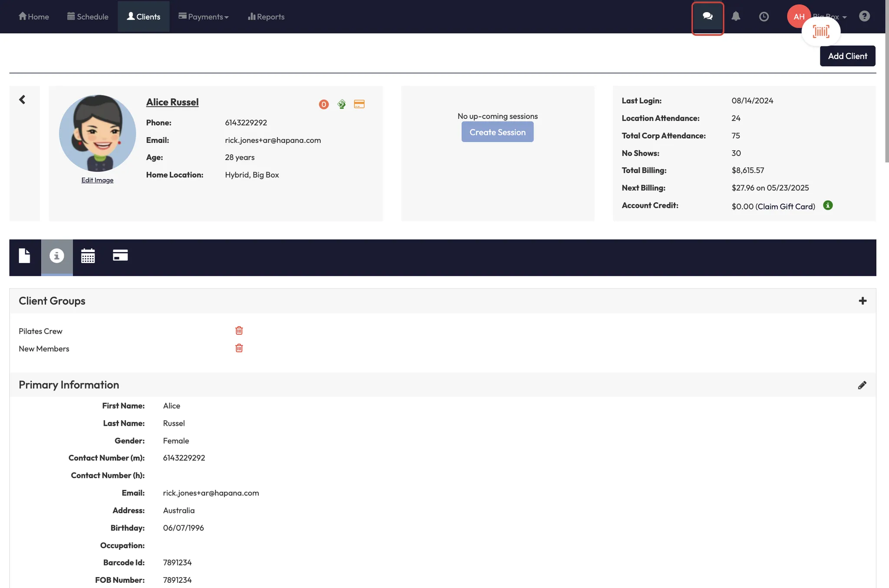This screenshot has height=588, width=889.
Task: Open the billing card tab
Action: (120, 256)
